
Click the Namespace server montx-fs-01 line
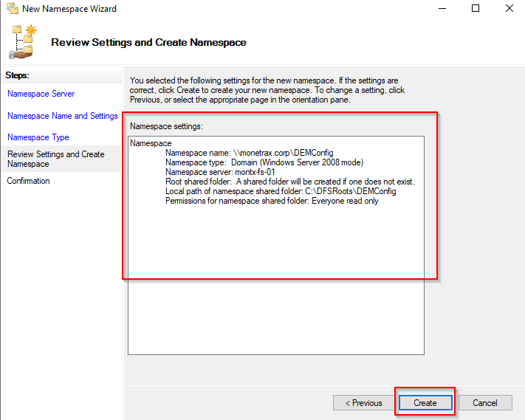tap(220, 172)
